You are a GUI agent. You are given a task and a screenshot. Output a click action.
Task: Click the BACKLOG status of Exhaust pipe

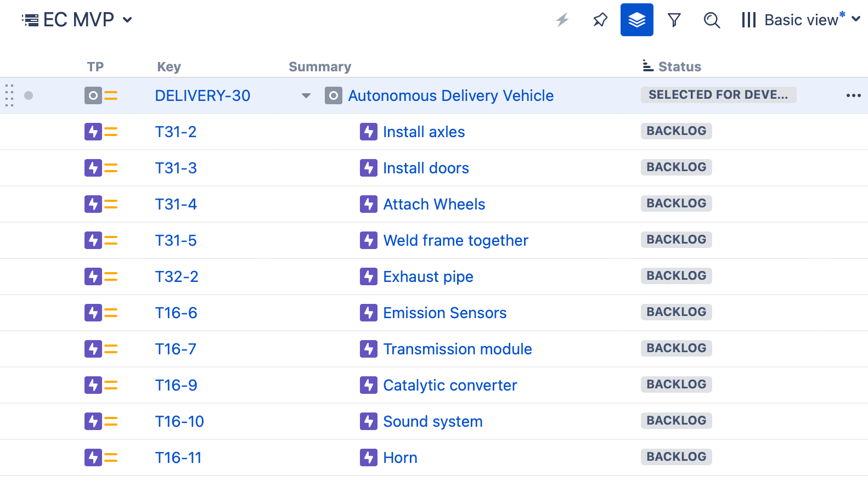(676, 276)
